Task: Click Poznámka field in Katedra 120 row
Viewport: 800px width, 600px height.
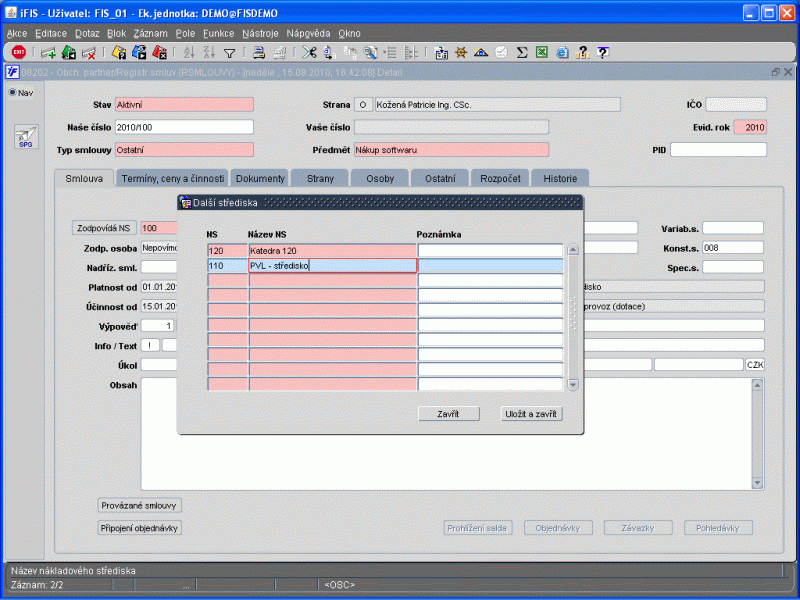Action: pos(490,250)
